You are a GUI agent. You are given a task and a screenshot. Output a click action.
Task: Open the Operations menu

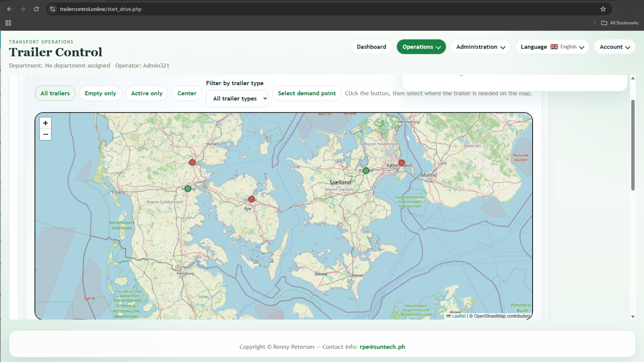pos(421,47)
